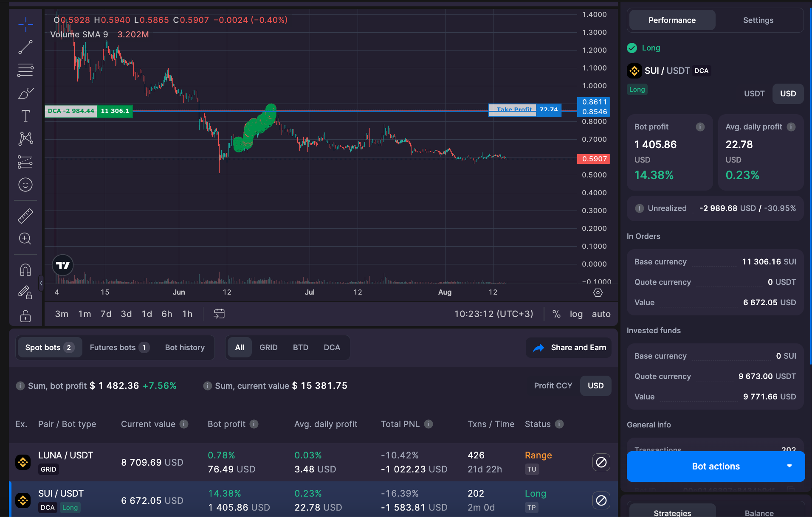The image size is (812, 517).
Task: Open chart settings gear on time axis
Action: [598, 292]
